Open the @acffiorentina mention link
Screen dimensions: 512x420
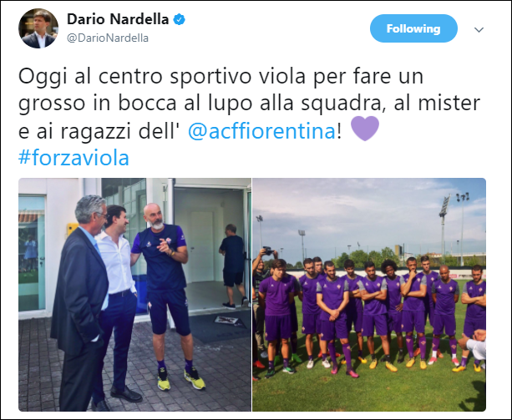click(x=262, y=131)
